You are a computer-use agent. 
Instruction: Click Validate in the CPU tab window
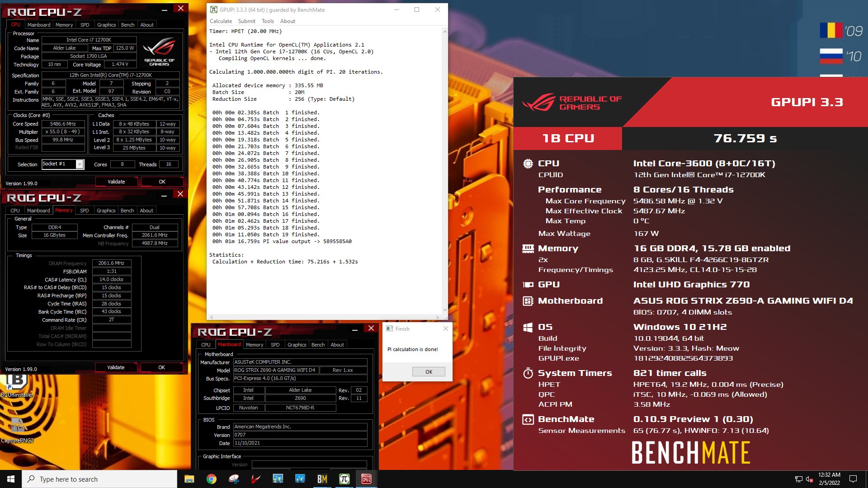click(x=116, y=182)
